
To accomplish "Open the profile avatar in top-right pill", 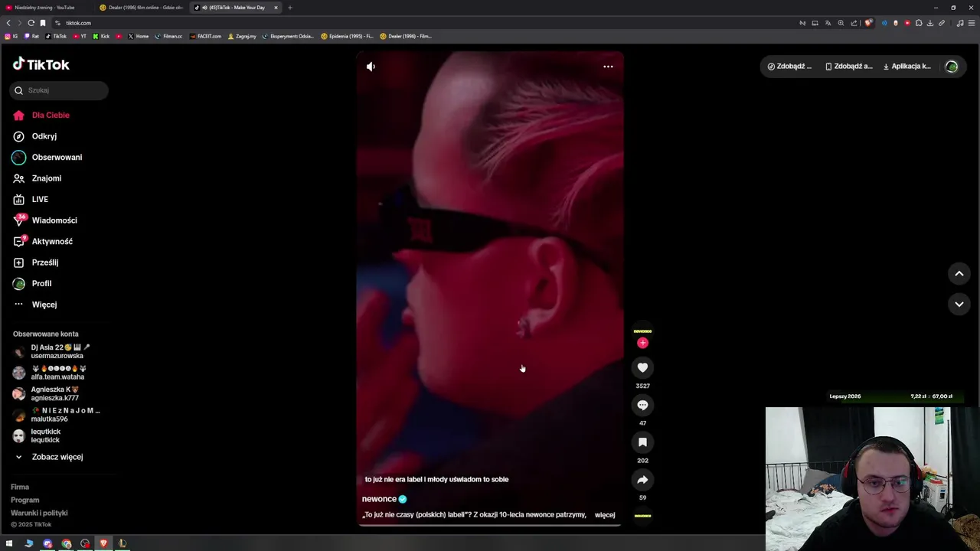I will 952,67.
